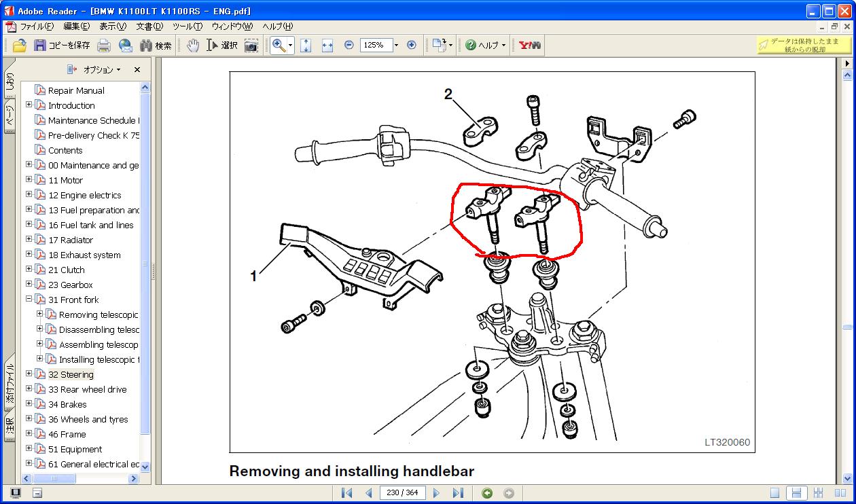Switch to single page layout
Image resolution: width=856 pixels, height=504 pixels.
(x=774, y=493)
